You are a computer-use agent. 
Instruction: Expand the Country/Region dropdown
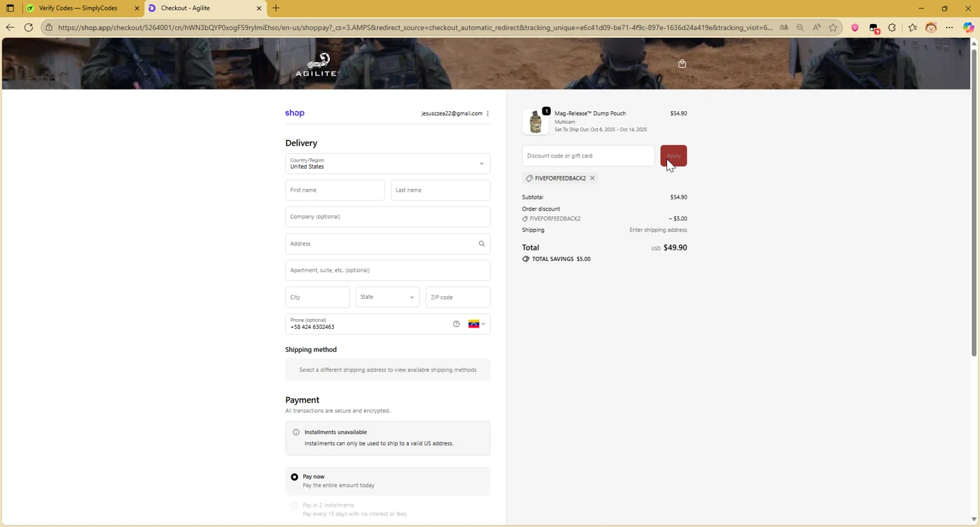click(387, 163)
